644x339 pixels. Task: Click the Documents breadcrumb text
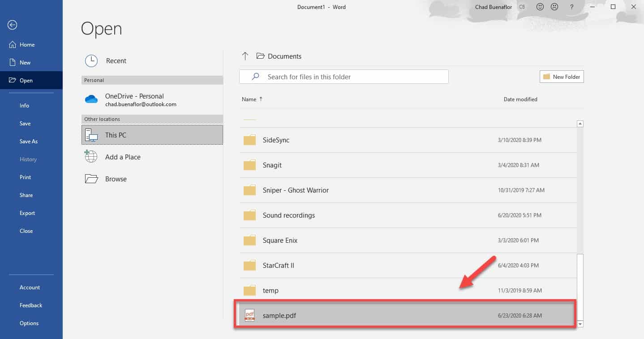tap(284, 56)
